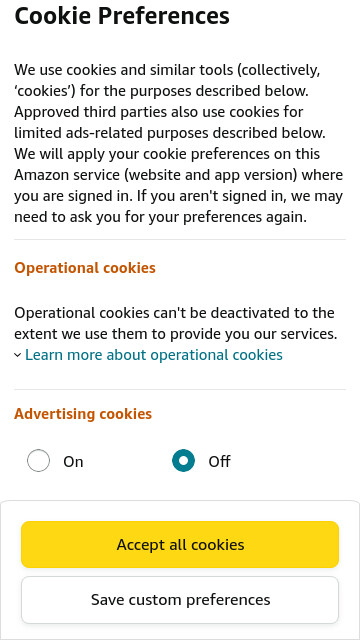
Task: Expand the chevron beside Learn more link
Action: click(x=18, y=355)
